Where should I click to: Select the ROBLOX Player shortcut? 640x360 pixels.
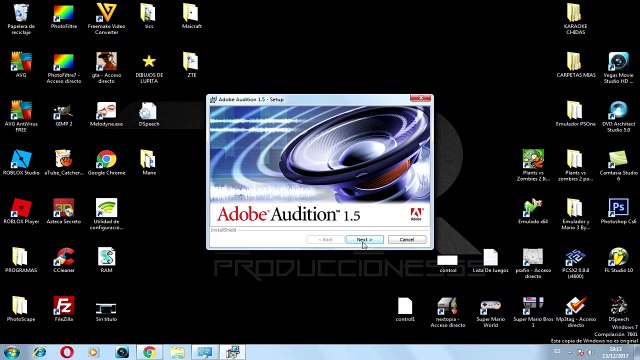[x=21, y=211]
